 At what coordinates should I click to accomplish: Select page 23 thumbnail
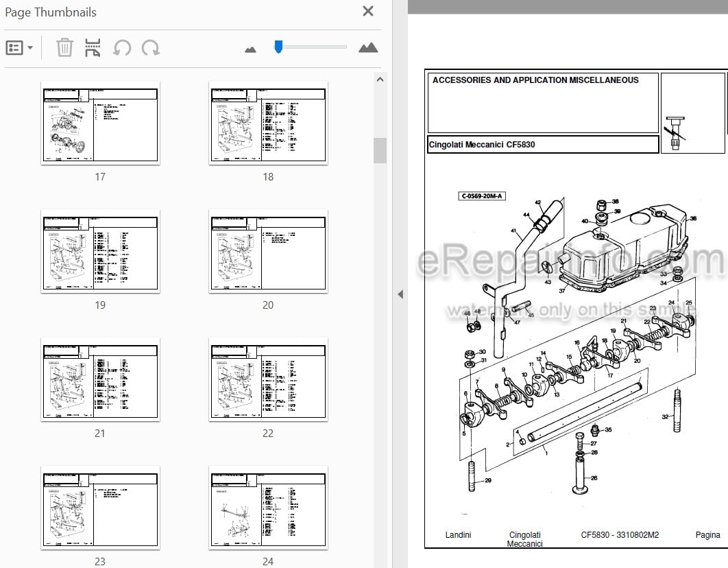100,508
